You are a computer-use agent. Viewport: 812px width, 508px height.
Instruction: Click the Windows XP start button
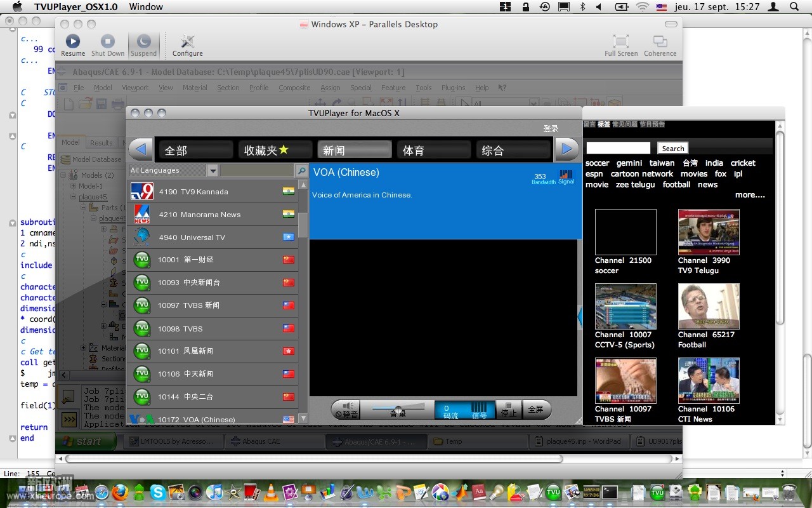tap(86, 441)
